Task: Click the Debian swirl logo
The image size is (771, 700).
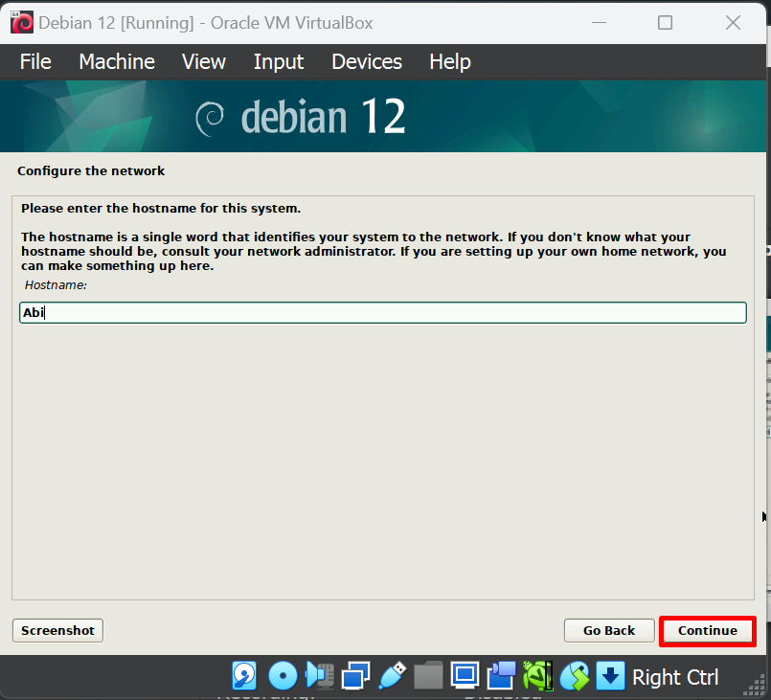Action: click(210, 118)
